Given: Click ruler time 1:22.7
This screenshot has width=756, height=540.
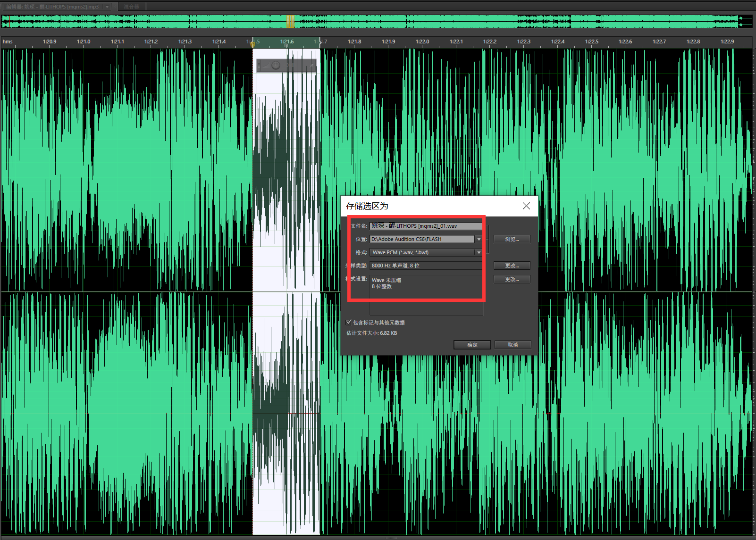Looking at the screenshot, I should click(659, 42).
